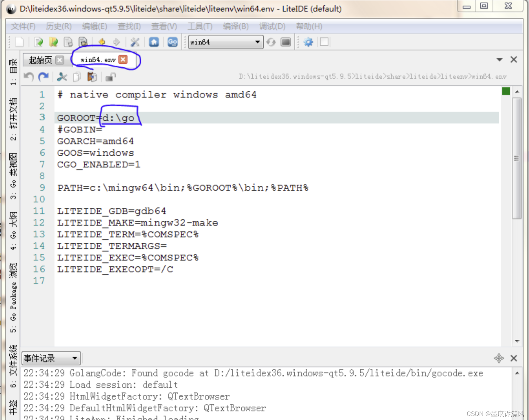Save the current document
Screen dimensions: 529x420
(x=68, y=42)
